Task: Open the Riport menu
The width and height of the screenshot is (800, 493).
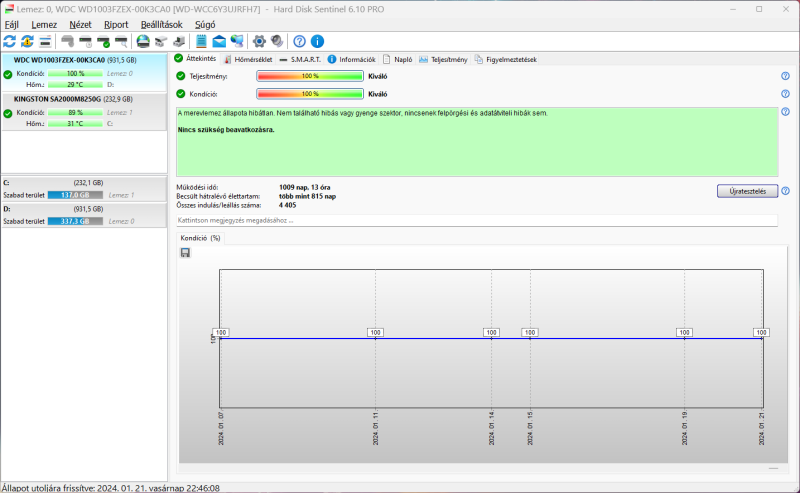Action: tap(116, 24)
